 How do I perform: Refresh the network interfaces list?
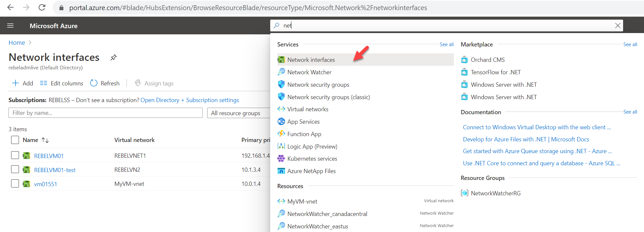105,83
